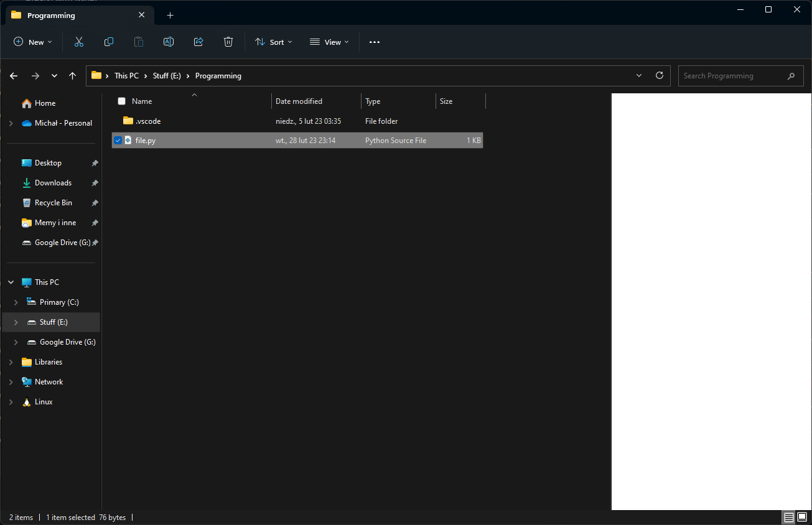This screenshot has height=525, width=812.
Task: Copy the selected file with the Copy icon
Action: (x=108, y=42)
